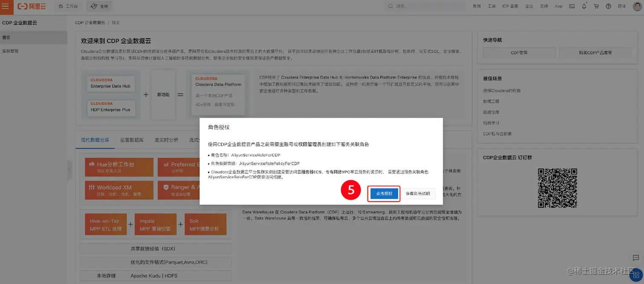Open the 企业 menu in the top bar
Screen dimensions: 644x284
coord(529,6)
